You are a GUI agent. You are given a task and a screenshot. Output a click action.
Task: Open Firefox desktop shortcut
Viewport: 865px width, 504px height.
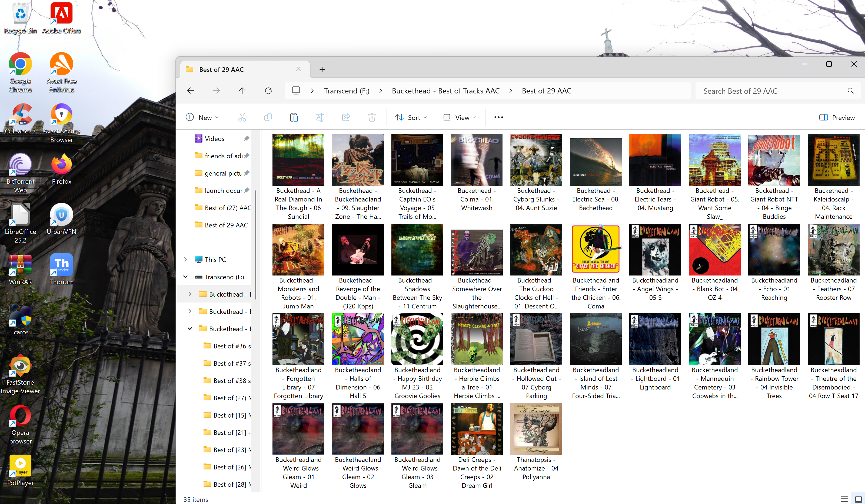click(61, 169)
